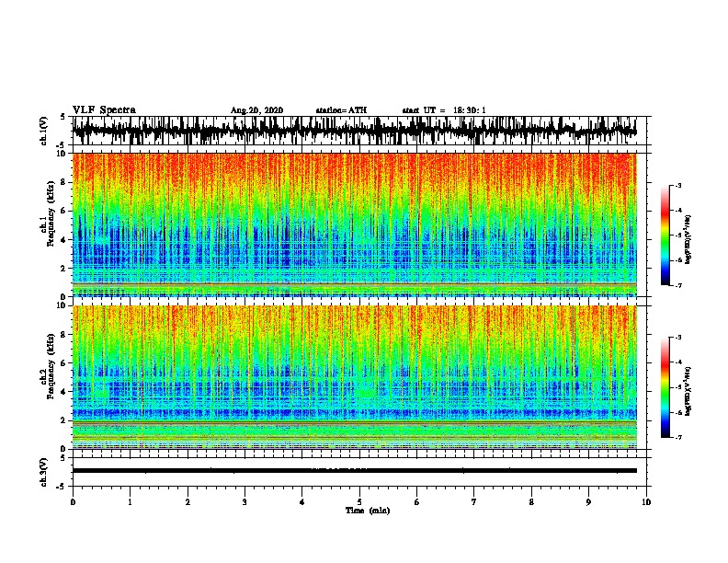The height and width of the screenshot is (563, 728).
Task: Click the "ch.3(V)" axis label
Action: (44, 472)
